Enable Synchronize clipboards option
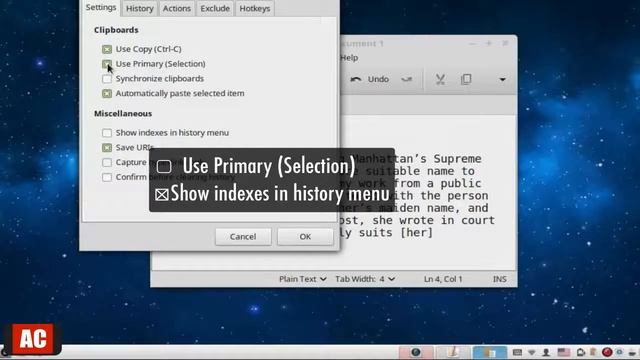The width and height of the screenshot is (640, 360). tap(107, 79)
